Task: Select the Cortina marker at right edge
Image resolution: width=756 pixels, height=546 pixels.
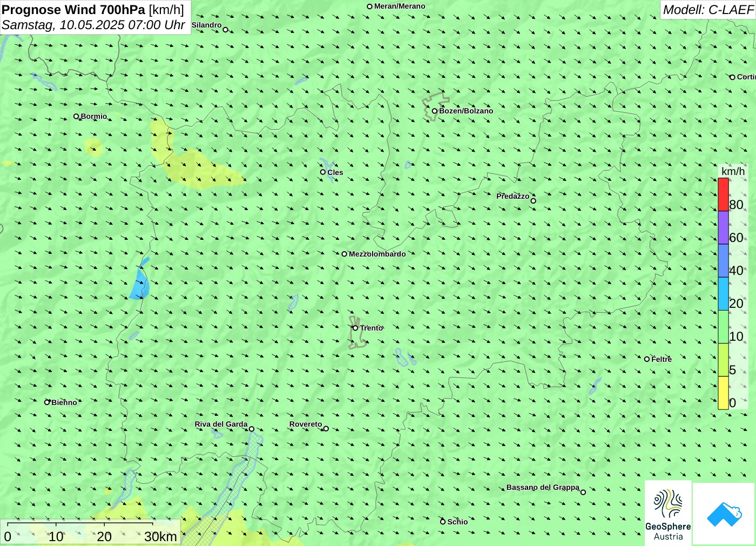Action: (733, 77)
